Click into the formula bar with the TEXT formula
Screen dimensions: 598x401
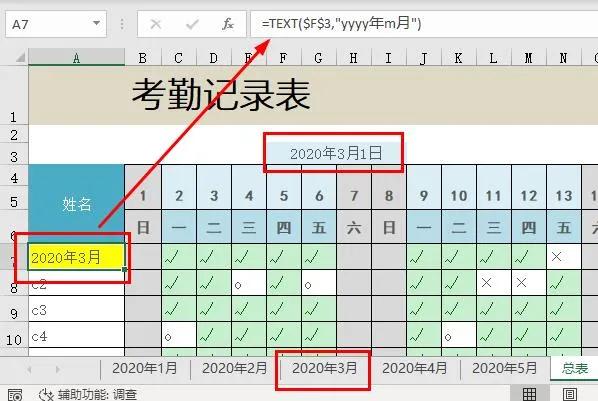(x=424, y=24)
